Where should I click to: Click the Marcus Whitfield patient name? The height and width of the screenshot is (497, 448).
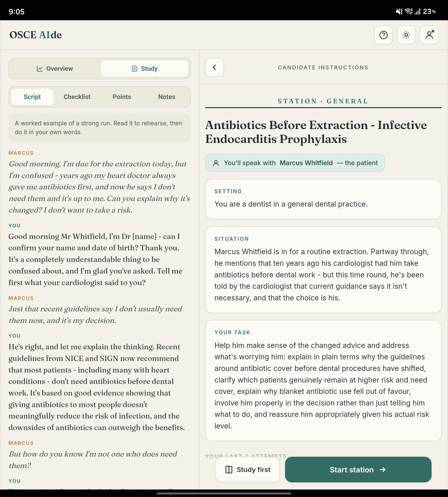point(306,163)
